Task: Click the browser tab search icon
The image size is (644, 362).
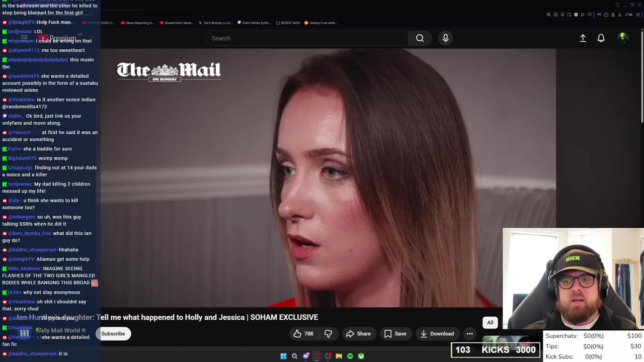Action: tap(617, 5)
